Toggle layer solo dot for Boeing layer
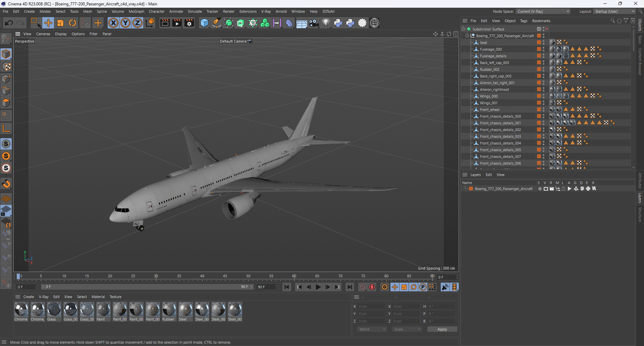 (x=540, y=189)
